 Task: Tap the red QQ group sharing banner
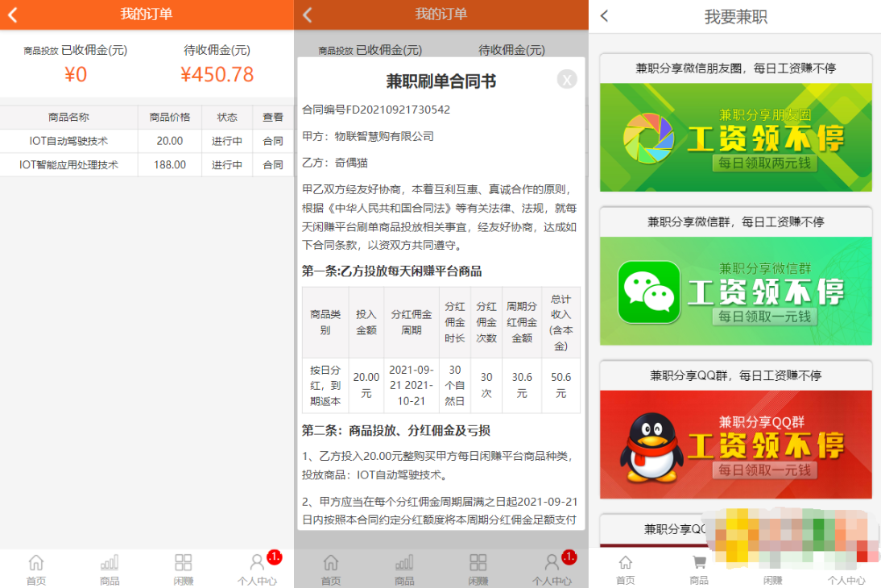click(735, 443)
